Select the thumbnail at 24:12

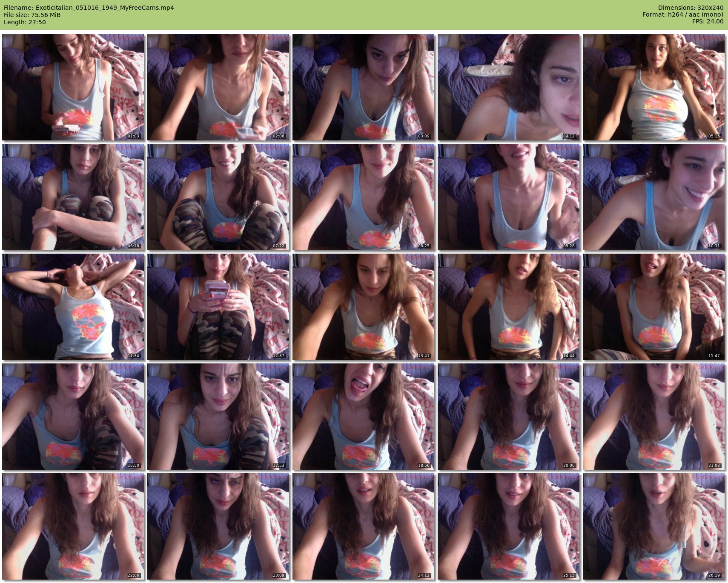[x=363, y=526]
